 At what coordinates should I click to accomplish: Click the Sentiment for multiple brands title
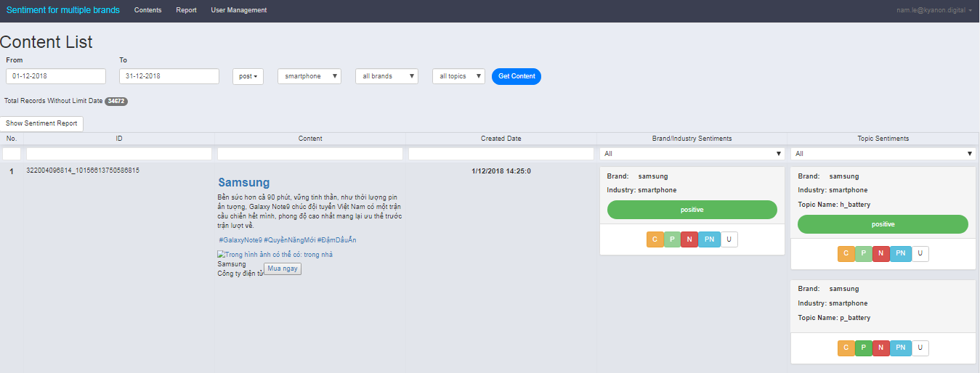(63, 10)
